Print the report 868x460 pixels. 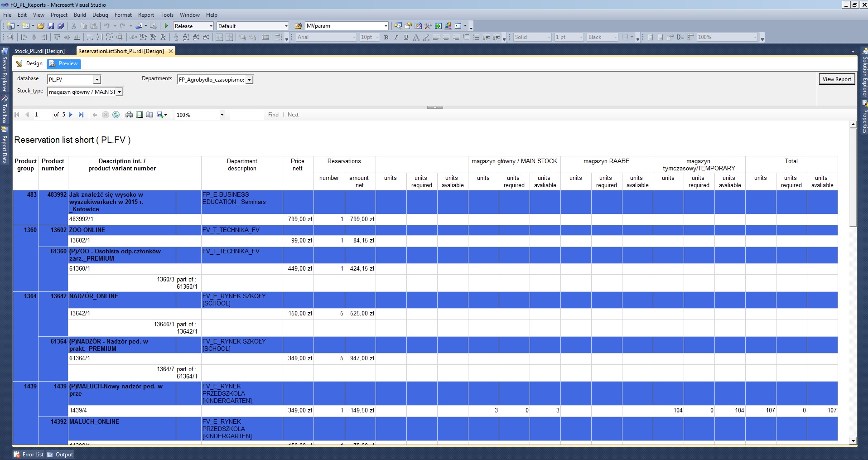point(129,115)
